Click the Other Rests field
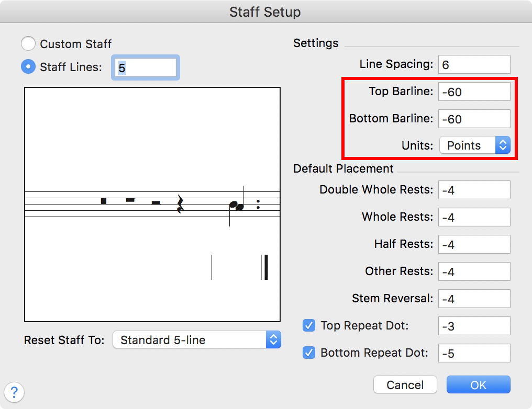Viewport: 532px width, 409px height. click(x=474, y=271)
